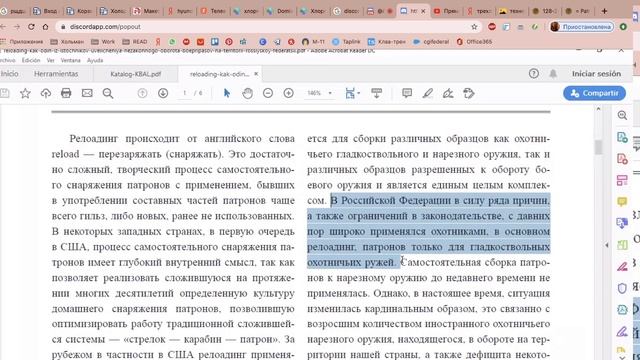Open the Edición menu
Image resolution: width=640 pixels, height=360 pixels.
[x=31, y=60]
